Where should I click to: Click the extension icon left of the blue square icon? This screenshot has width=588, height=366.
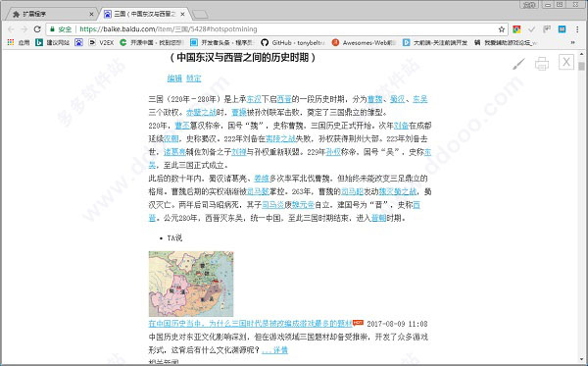[x=547, y=29]
